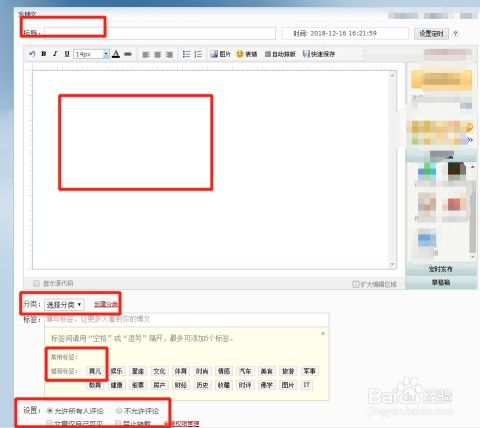Check the 显示源代码 checkbox
The image size is (480, 428).
pyautogui.click(x=36, y=283)
